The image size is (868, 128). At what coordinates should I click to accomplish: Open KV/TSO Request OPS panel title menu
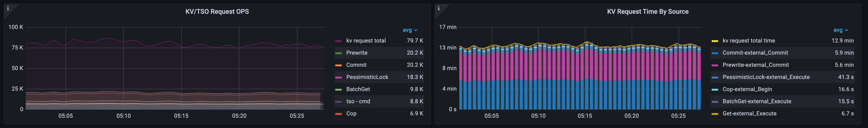coord(217,12)
